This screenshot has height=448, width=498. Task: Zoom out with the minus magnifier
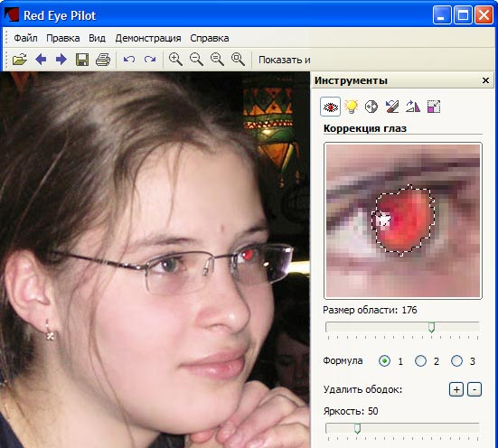click(196, 60)
